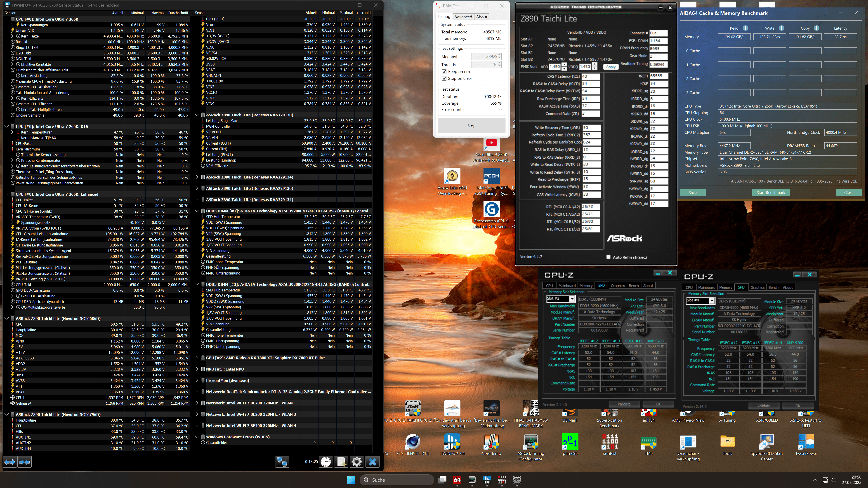This screenshot has width=868, height=488.
Task: Open HWiNFO remote network monitors icon
Action: click(x=282, y=462)
